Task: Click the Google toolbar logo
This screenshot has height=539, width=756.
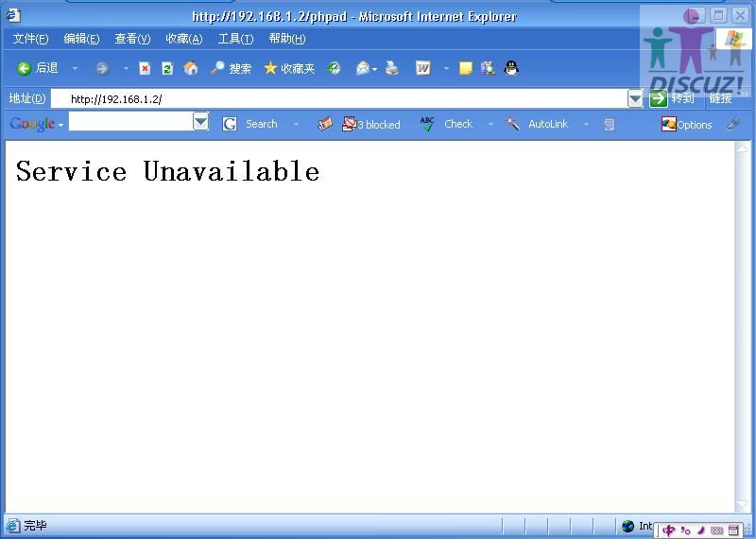Action: point(32,124)
